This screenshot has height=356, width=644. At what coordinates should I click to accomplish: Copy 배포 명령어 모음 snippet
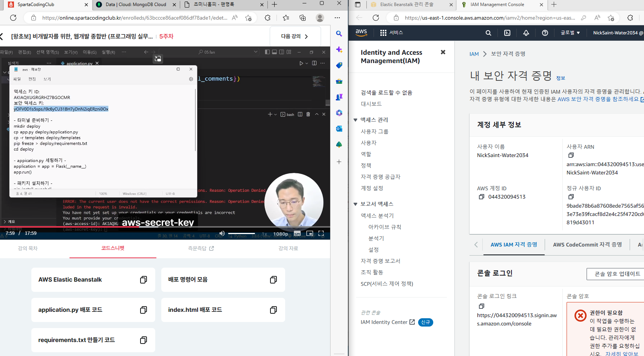point(273,280)
